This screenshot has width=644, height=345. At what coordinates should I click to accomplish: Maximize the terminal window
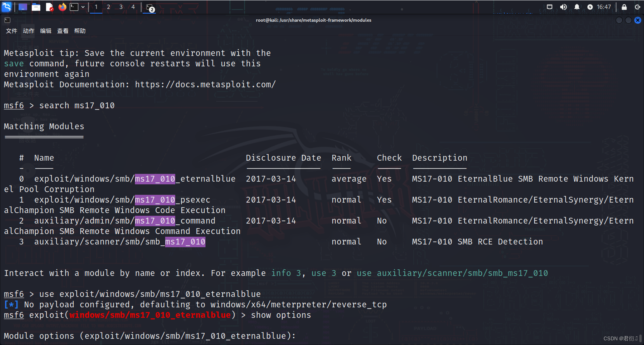(x=628, y=20)
